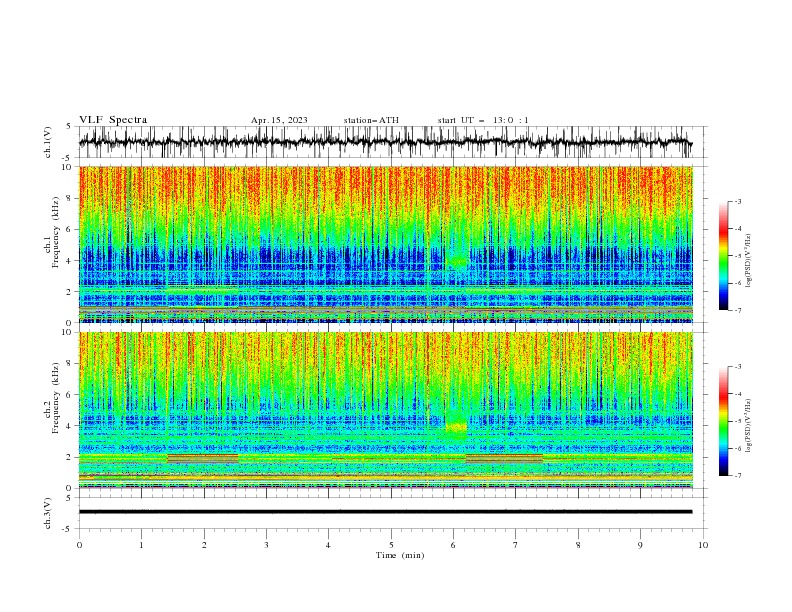
Task: Click the green burst near 4 kHz in ch.2 spectrogram
Action: pyautogui.click(x=457, y=426)
